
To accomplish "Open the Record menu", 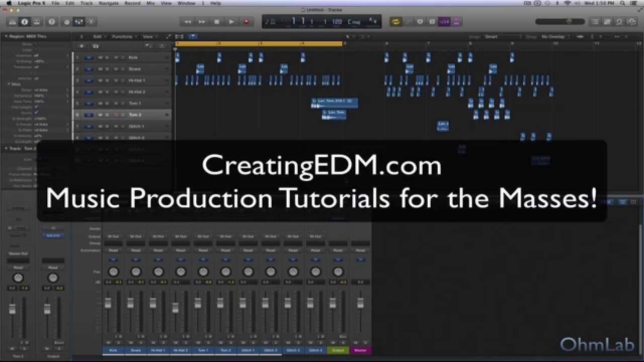I will 132,3.
